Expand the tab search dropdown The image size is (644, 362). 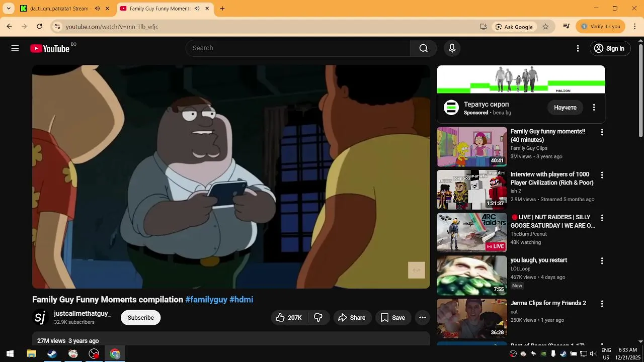[x=9, y=9]
